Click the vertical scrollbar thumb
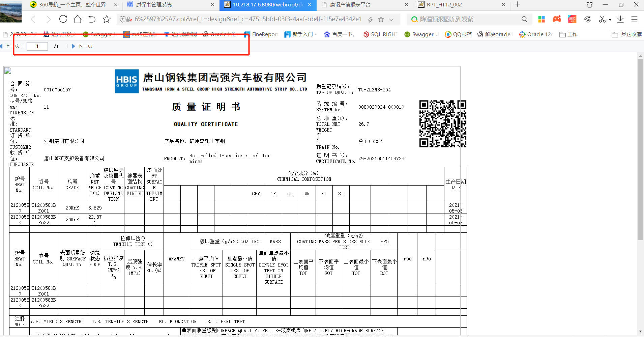Image resolution: width=644 pixels, height=337 pixels. pos(640,149)
